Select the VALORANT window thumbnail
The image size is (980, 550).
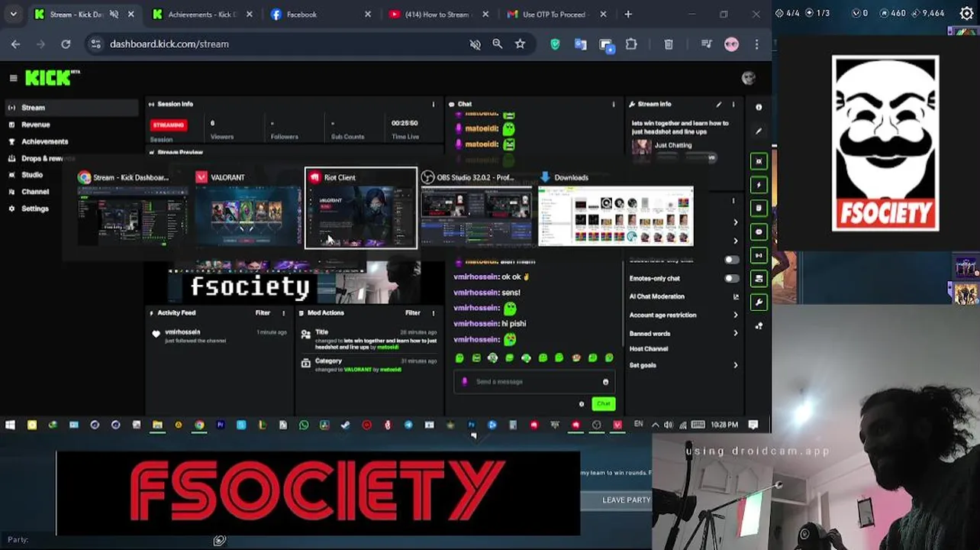247,209
